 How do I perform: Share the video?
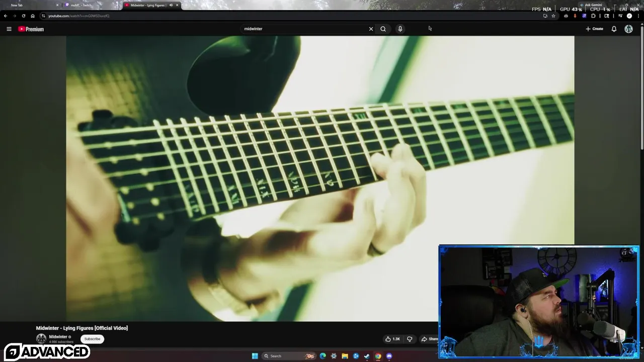429,339
